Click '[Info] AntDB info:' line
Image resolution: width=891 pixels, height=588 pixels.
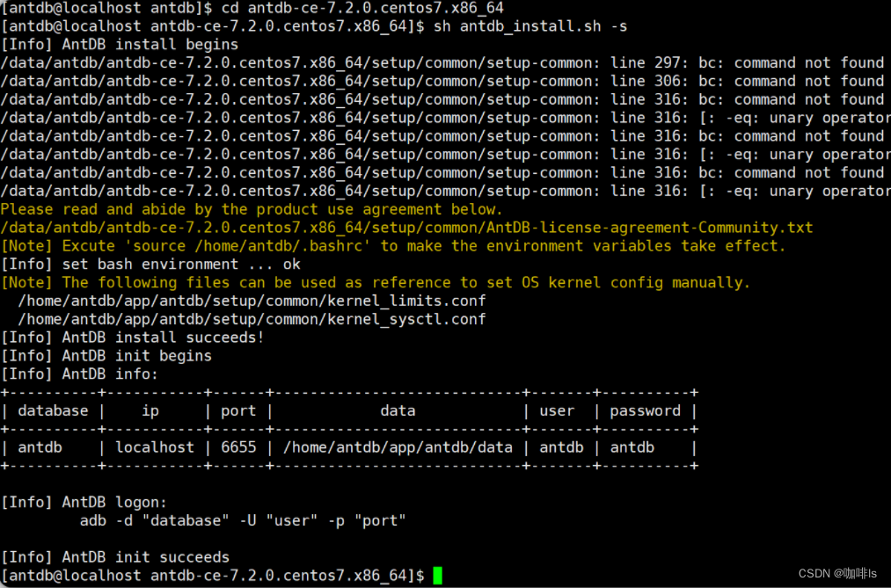(79, 374)
